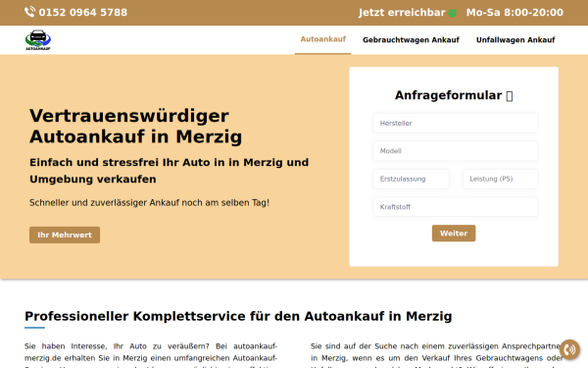Viewport: 588px width, 368px height.
Task: Open the Unfallwagen Ankauf menu item
Action: pos(515,40)
